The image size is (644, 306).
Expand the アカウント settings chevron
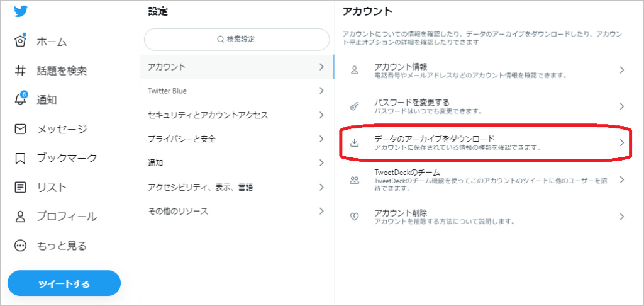(x=321, y=67)
